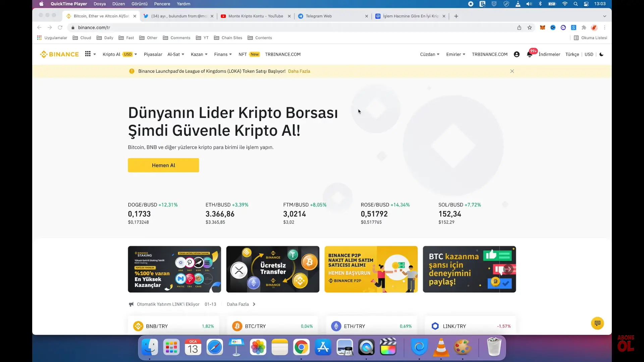The height and width of the screenshot is (362, 644).
Task: Open the Binance apps grid menu
Action: 88,54
